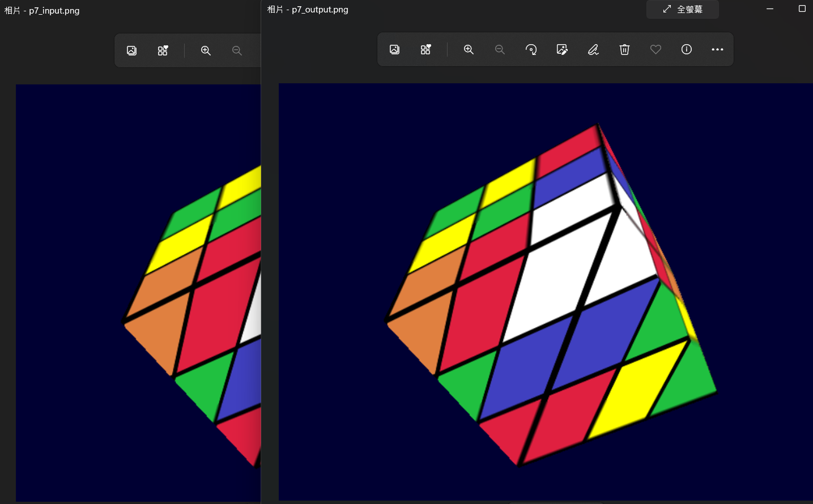Image resolution: width=813 pixels, height=504 pixels.
Task: Zoom in on p7_input image
Action: click(206, 50)
